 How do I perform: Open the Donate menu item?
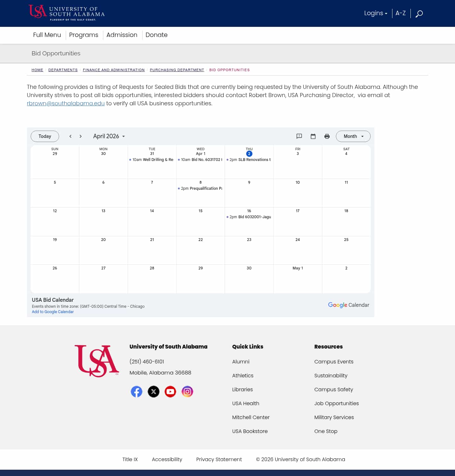(157, 35)
